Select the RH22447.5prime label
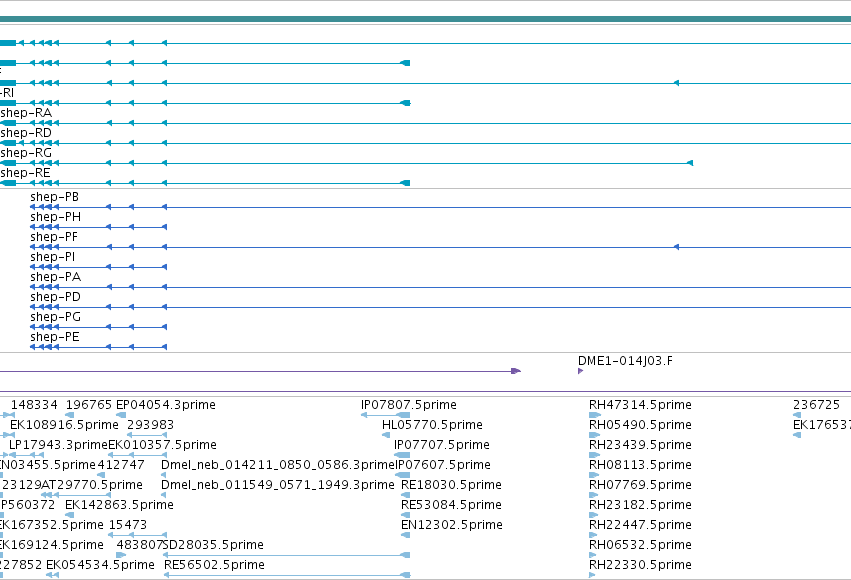Image resolution: width=851 pixels, height=580 pixels. 640,525
